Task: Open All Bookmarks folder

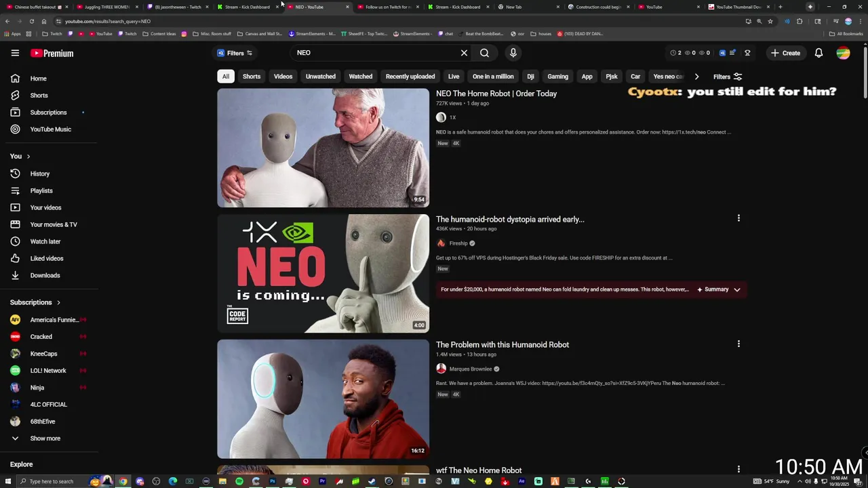Action: pyautogui.click(x=846, y=33)
